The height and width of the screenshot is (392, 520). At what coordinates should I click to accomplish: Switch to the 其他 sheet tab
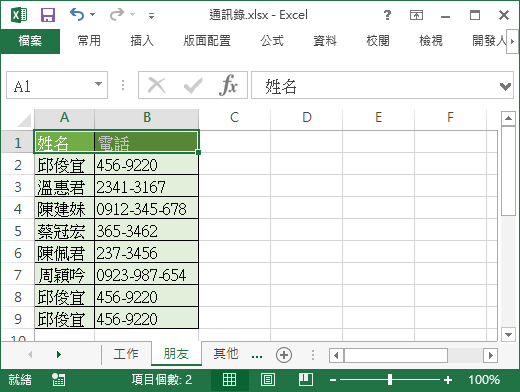226,354
